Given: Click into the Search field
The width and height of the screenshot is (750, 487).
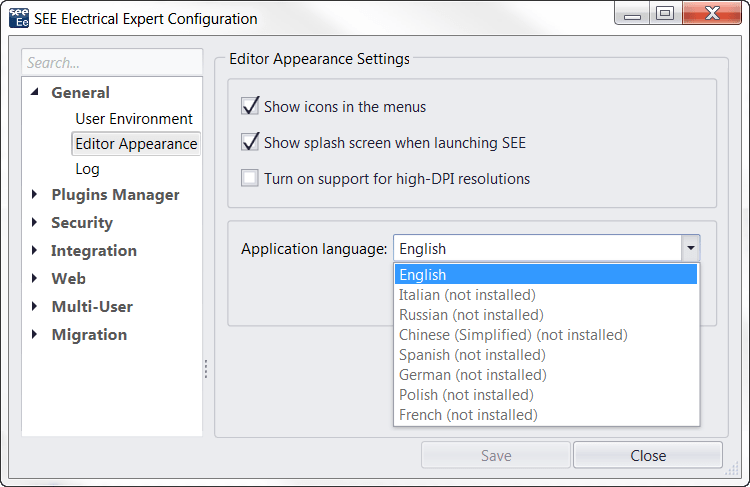Looking at the screenshot, I should (110, 62).
